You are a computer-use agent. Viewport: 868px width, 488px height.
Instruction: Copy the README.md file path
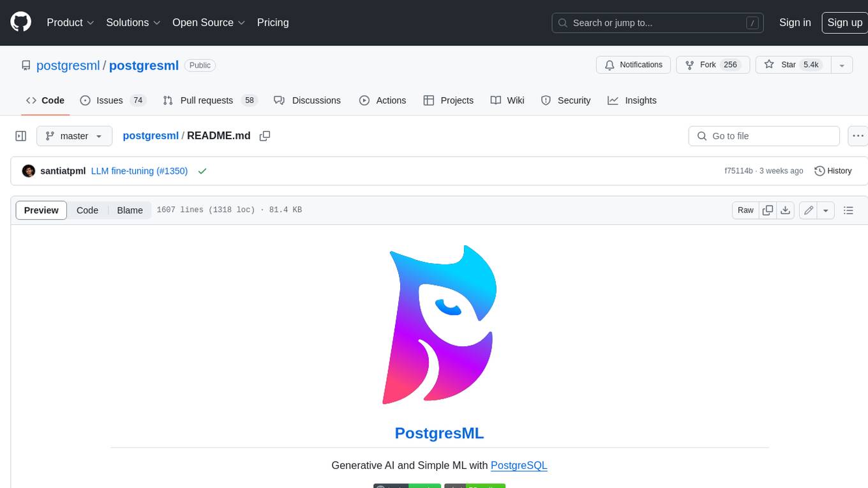click(x=265, y=136)
